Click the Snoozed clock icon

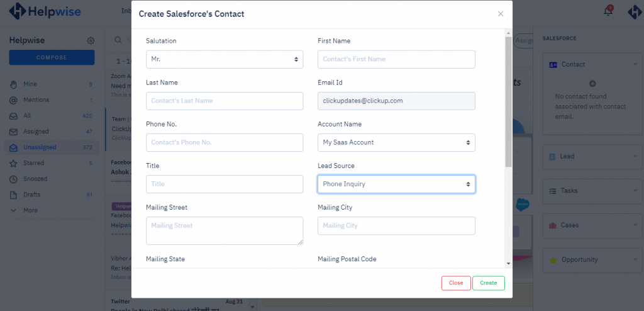tap(14, 179)
